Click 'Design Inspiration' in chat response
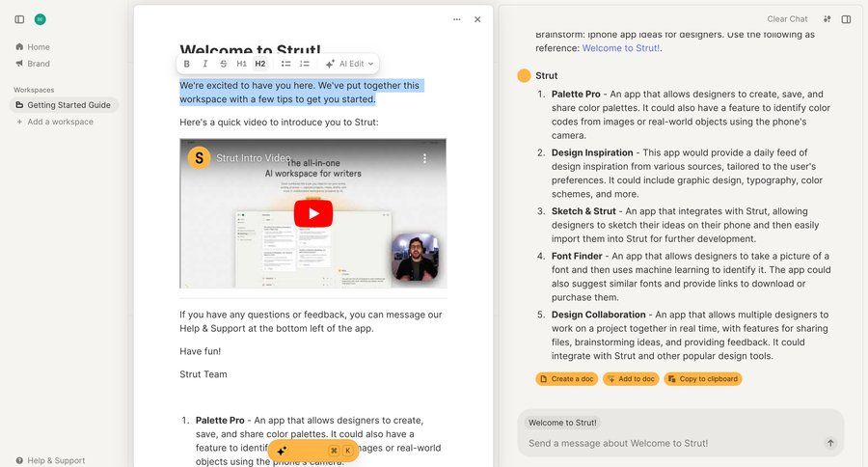 592,152
